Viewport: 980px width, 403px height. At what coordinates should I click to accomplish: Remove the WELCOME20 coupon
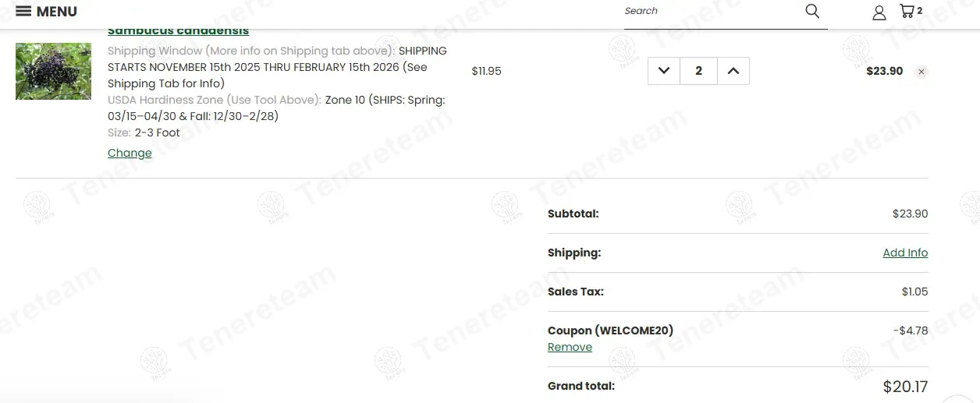[x=570, y=347]
